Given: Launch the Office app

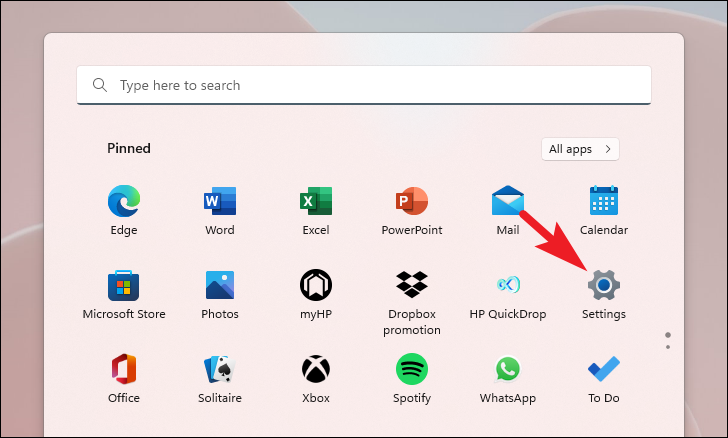Looking at the screenshot, I should coord(124,378).
